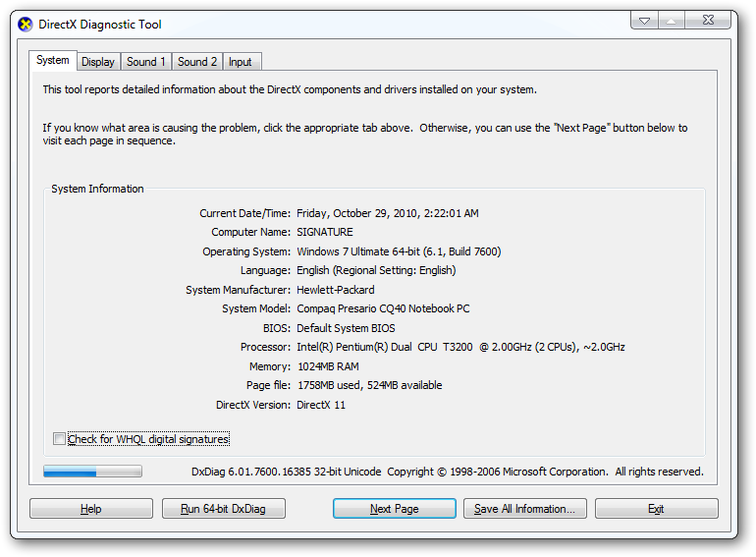Open Help for DxDiag

coord(91,509)
